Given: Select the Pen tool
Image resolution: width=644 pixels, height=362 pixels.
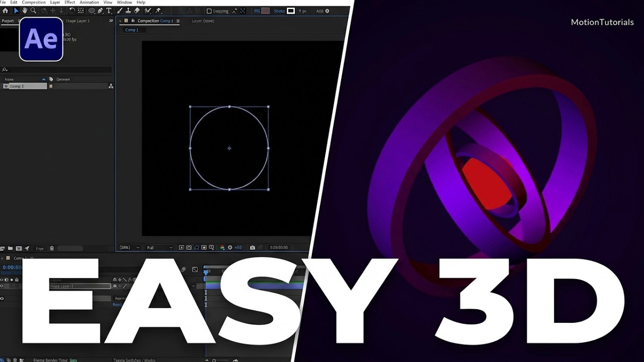Looking at the screenshot, I should pos(100,11).
